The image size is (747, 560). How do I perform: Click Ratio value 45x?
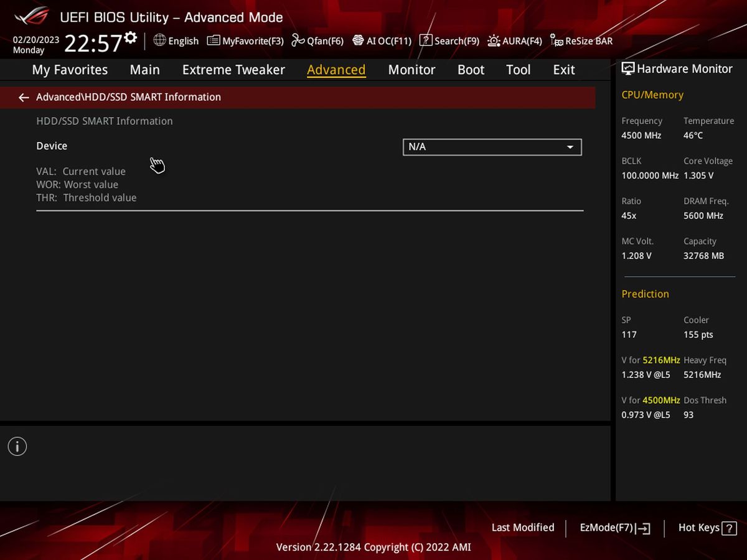pyautogui.click(x=629, y=215)
